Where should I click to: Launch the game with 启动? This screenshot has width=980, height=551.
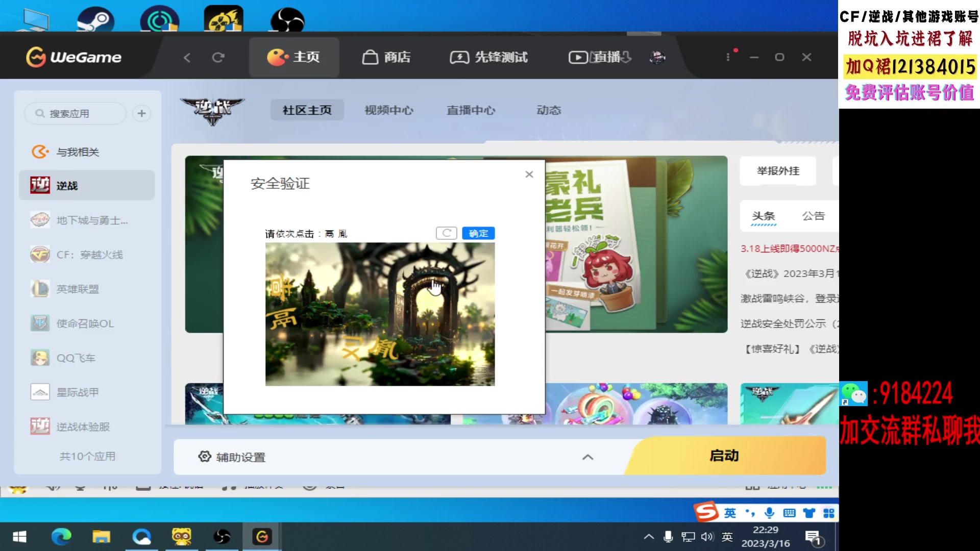click(x=725, y=456)
